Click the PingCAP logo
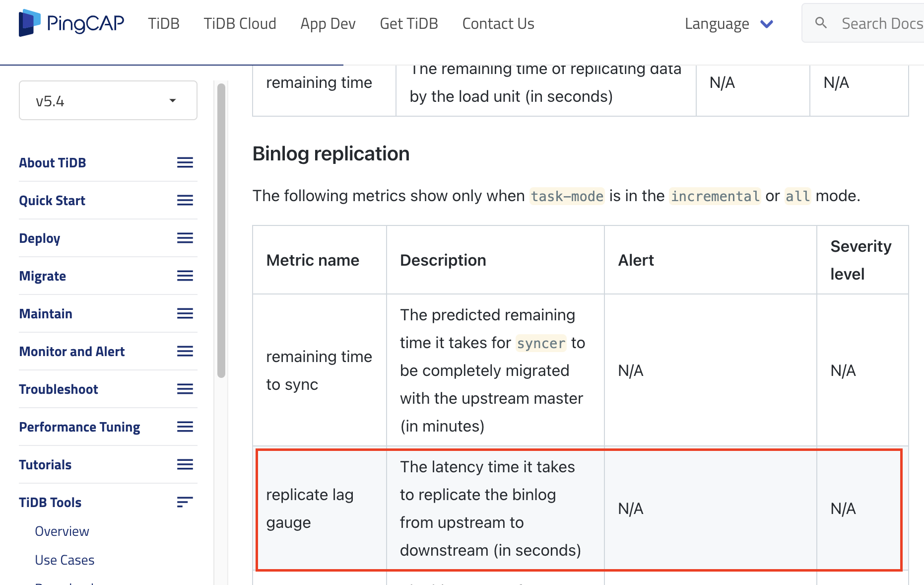The image size is (924, 585). coord(71,23)
